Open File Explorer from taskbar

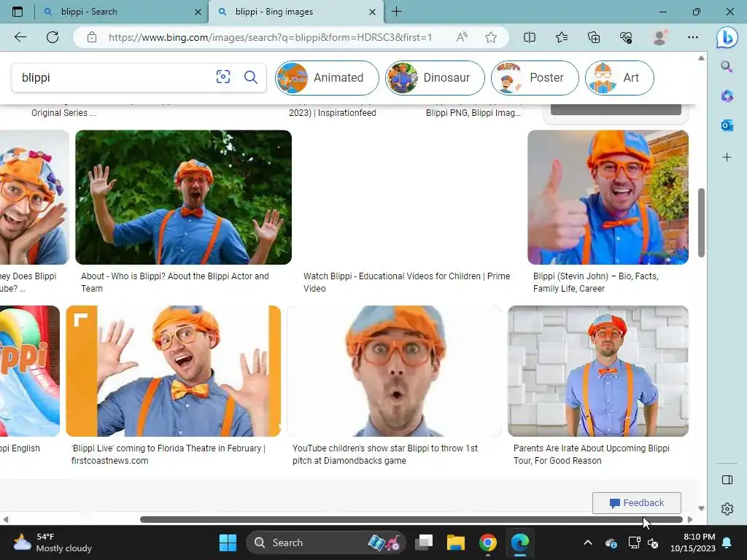[x=456, y=542]
